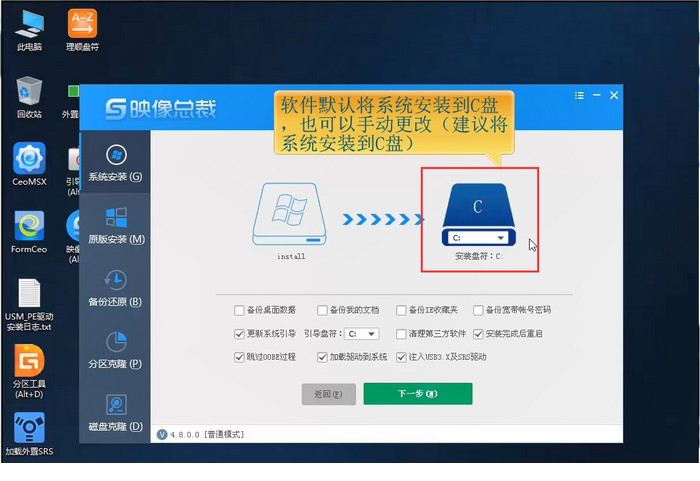
Task: Launch the CeoMSX desktop icon
Action: click(29, 164)
